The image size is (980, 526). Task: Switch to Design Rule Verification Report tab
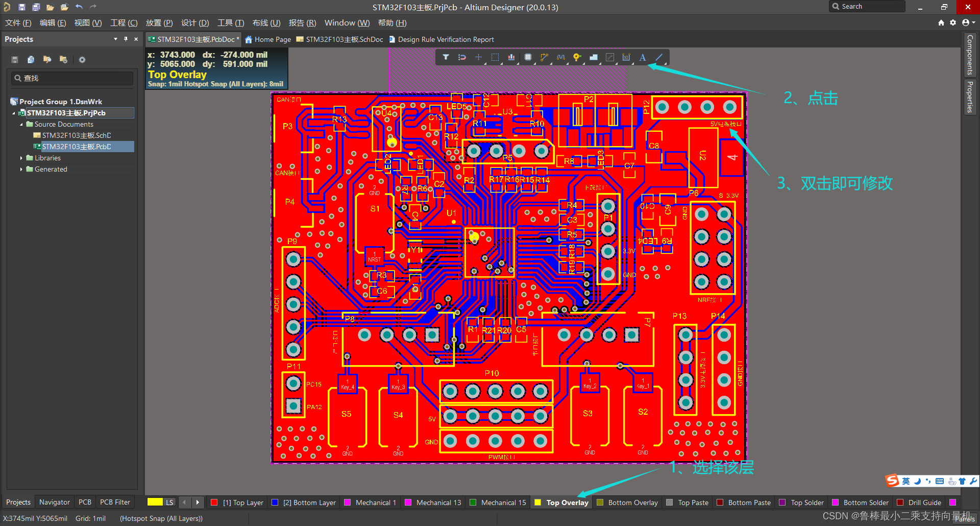tap(442, 39)
